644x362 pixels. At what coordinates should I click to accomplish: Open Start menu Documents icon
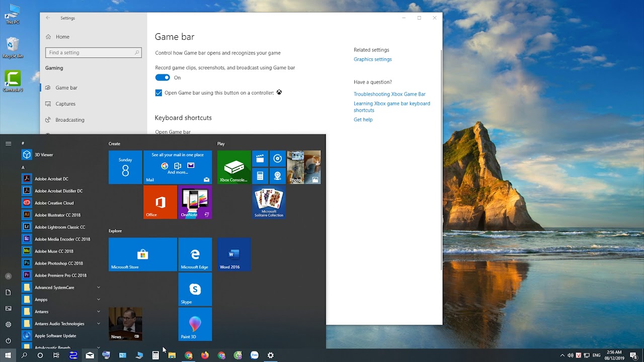click(8, 293)
